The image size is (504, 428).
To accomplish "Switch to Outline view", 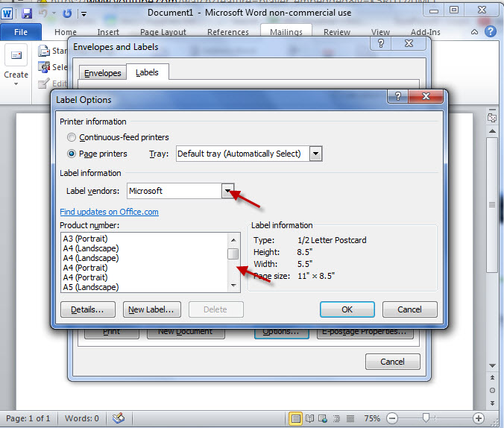I will click(336, 418).
